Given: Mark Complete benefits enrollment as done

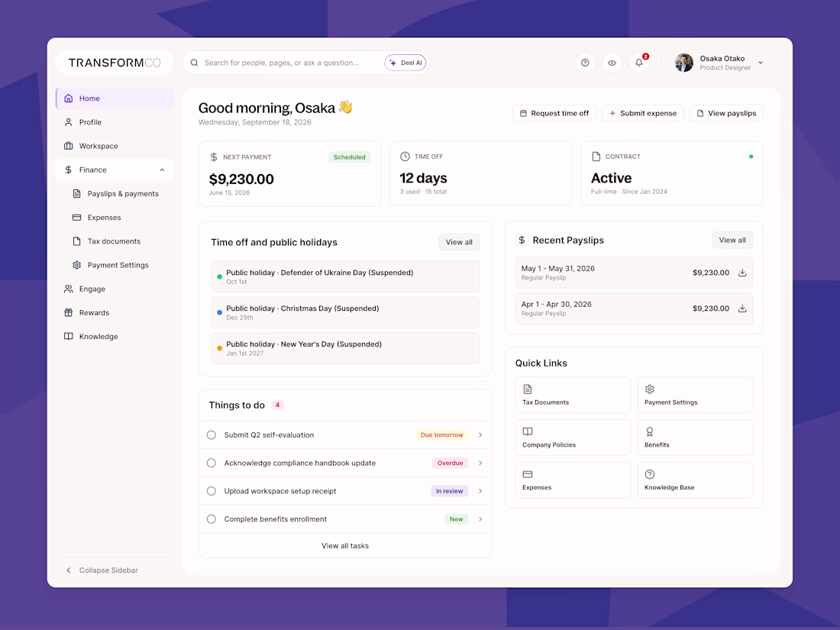Looking at the screenshot, I should (212, 519).
